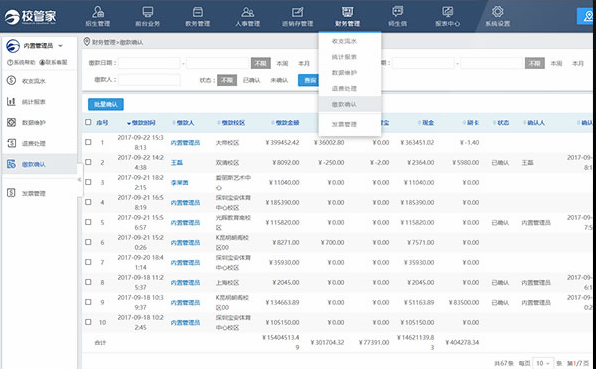Image resolution: width=596 pixels, height=369 pixels.
Task: Select 发票管理 in the dropdown menu
Action: [x=344, y=124]
